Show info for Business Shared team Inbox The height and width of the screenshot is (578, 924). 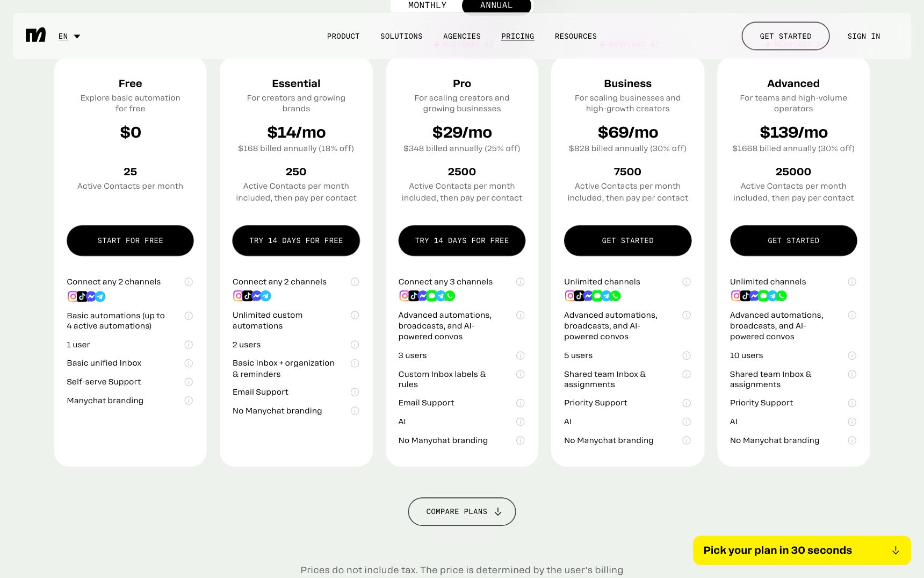(x=687, y=374)
